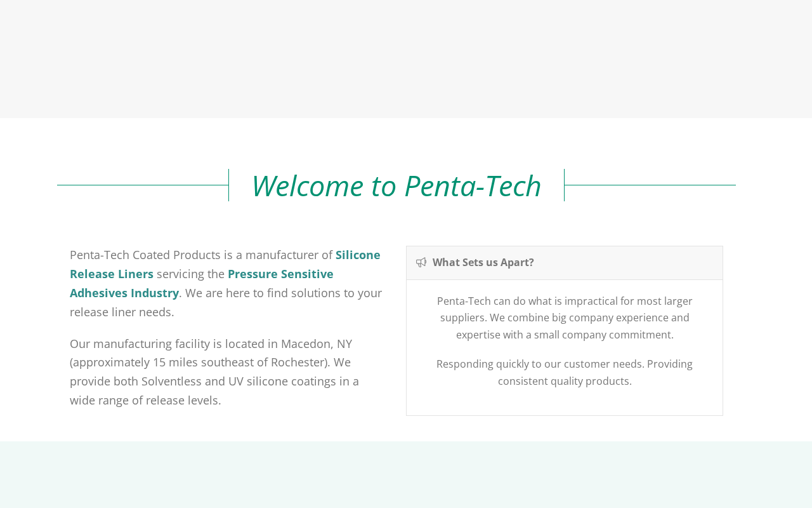Click the release liner needs sentence
This screenshot has height=508, width=812.
pos(226,302)
